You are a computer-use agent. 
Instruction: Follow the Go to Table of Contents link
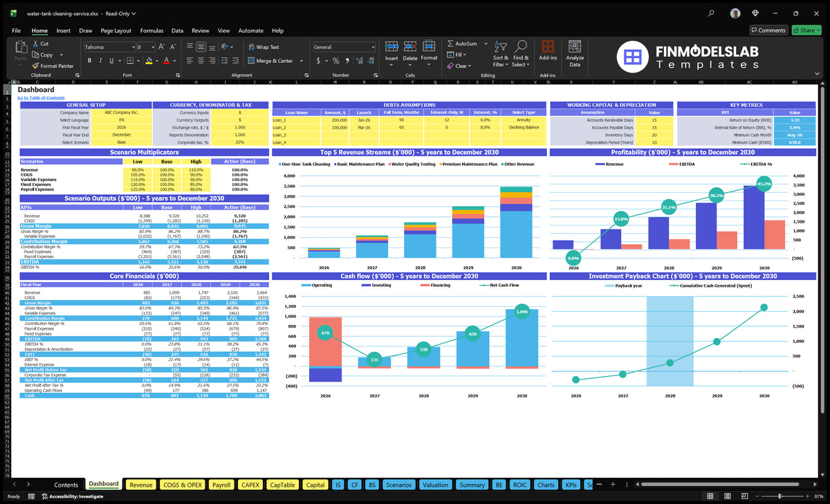(x=41, y=97)
